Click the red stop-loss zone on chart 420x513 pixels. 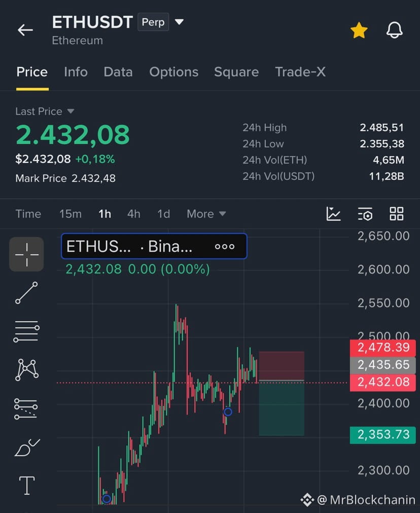point(282,366)
